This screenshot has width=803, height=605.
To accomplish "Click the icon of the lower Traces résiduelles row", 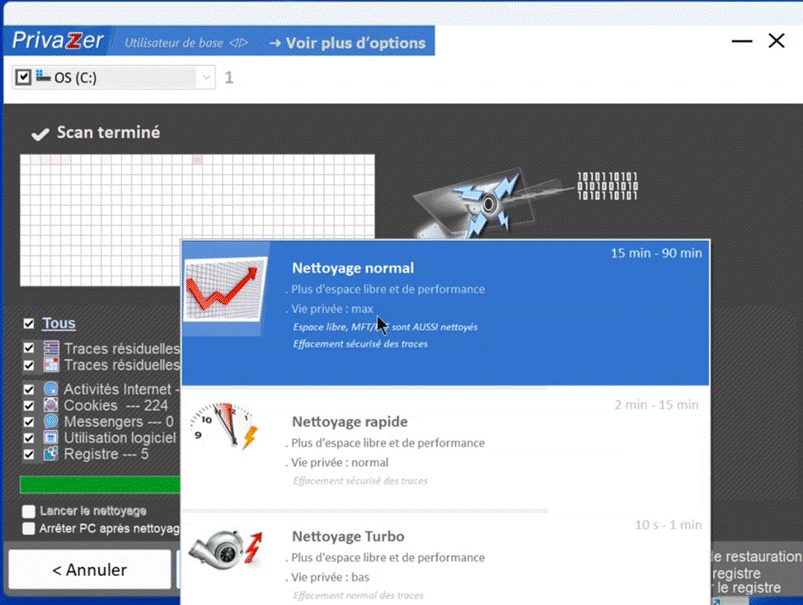I will [51, 365].
